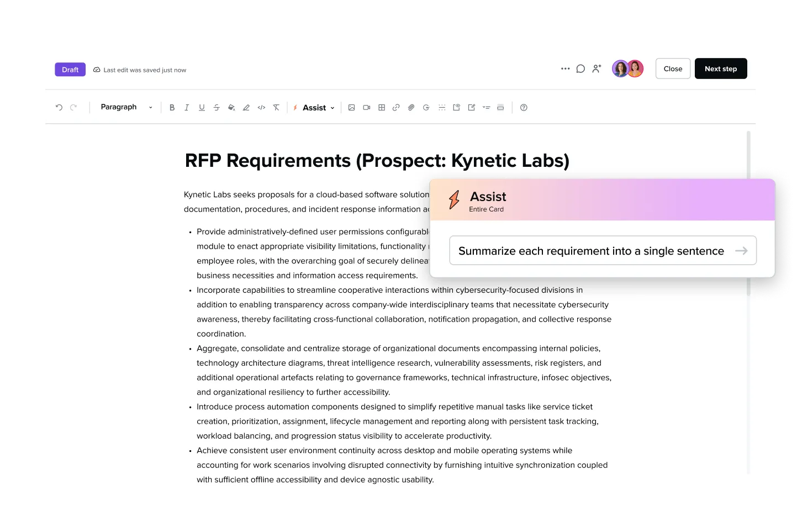Insert a video
The height and width of the screenshot is (532, 797).
point(366,108)
